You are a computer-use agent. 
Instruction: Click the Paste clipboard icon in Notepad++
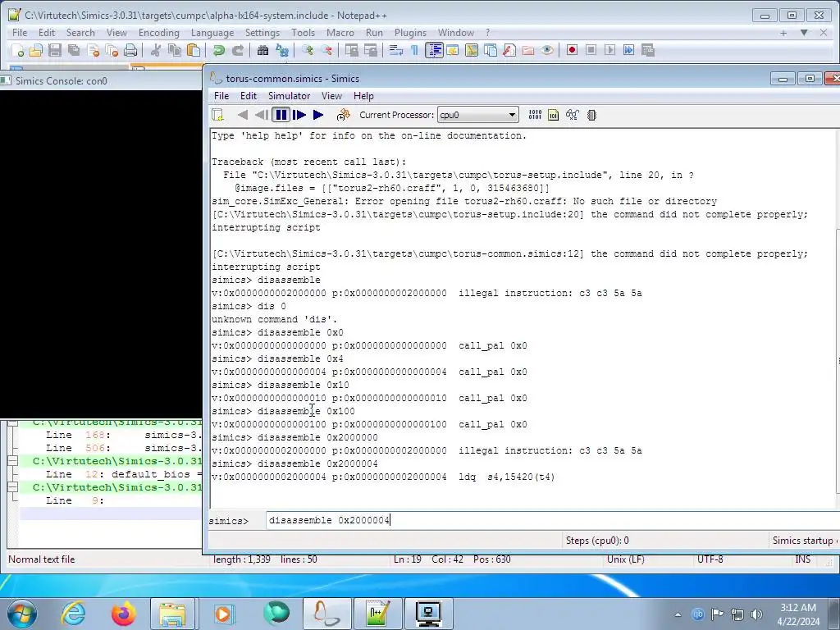194,50
